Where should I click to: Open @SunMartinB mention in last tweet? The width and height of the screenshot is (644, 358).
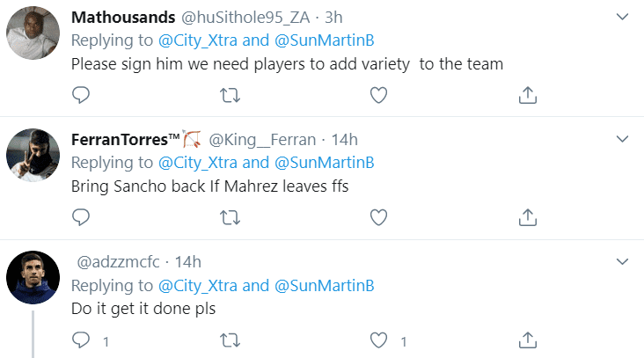pos(325,286)
